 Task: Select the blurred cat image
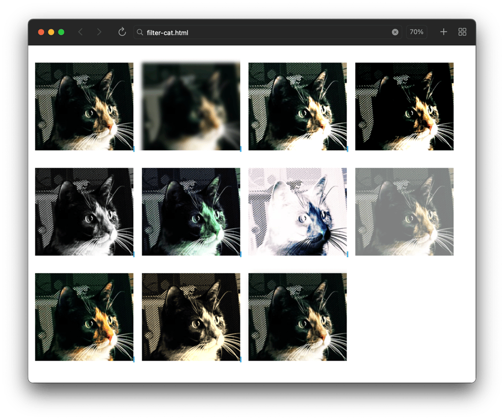191,107
